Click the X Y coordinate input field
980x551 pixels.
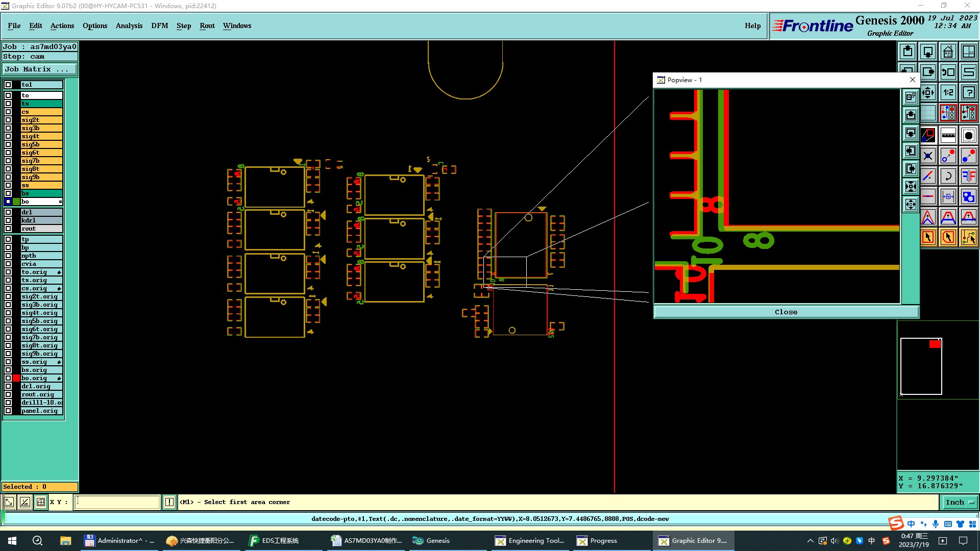pos(117,502)
